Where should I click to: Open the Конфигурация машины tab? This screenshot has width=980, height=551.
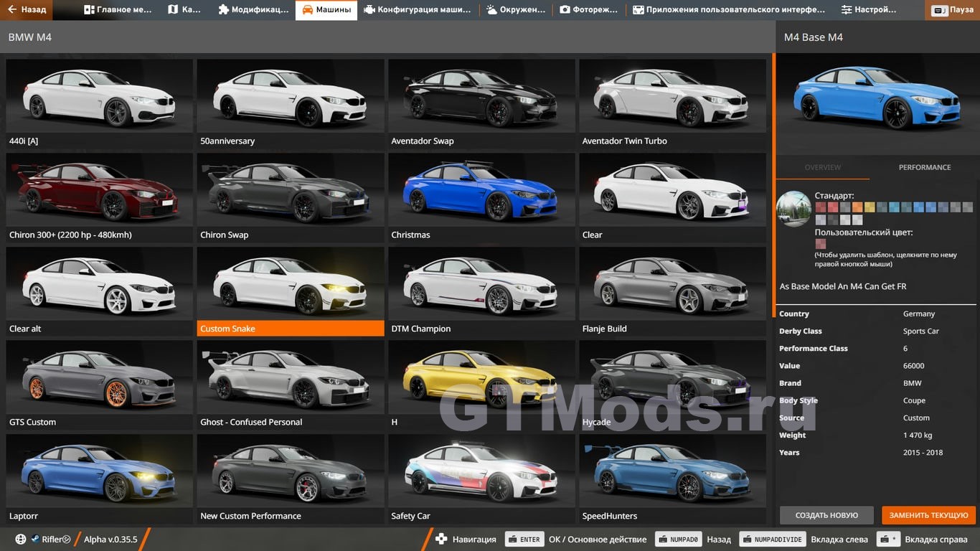coord(418,10)
